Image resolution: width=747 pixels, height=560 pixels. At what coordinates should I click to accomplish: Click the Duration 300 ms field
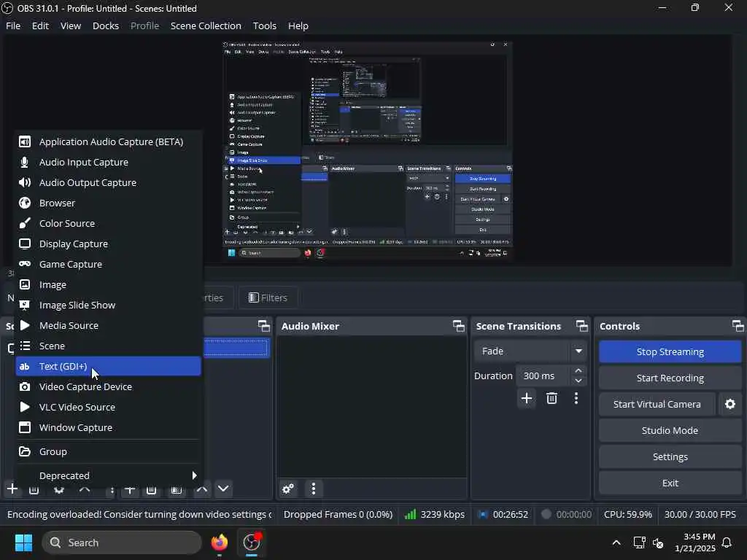pos(543,376)
